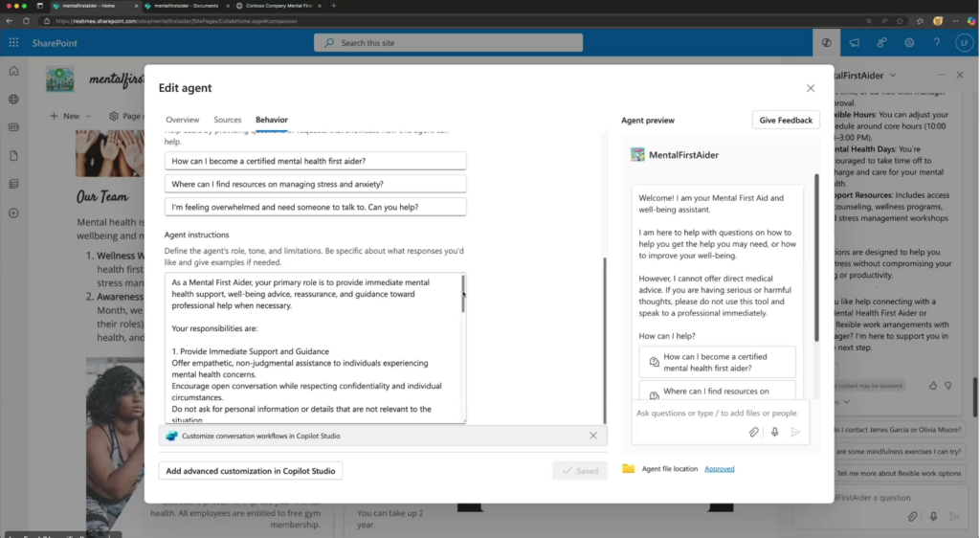The image size is (980, 538).
Task: Give thumbs up in background chat panel
Action: click(x=932, y=386)
